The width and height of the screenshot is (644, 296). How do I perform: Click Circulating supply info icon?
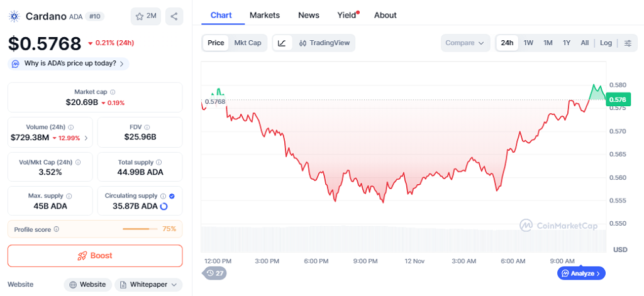click(x=163, y=196)
